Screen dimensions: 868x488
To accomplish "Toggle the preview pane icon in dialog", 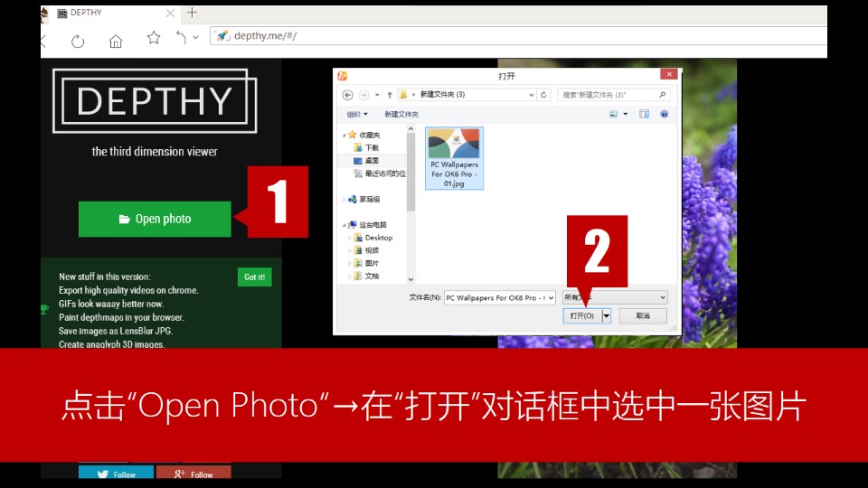I will pos(645,115).
